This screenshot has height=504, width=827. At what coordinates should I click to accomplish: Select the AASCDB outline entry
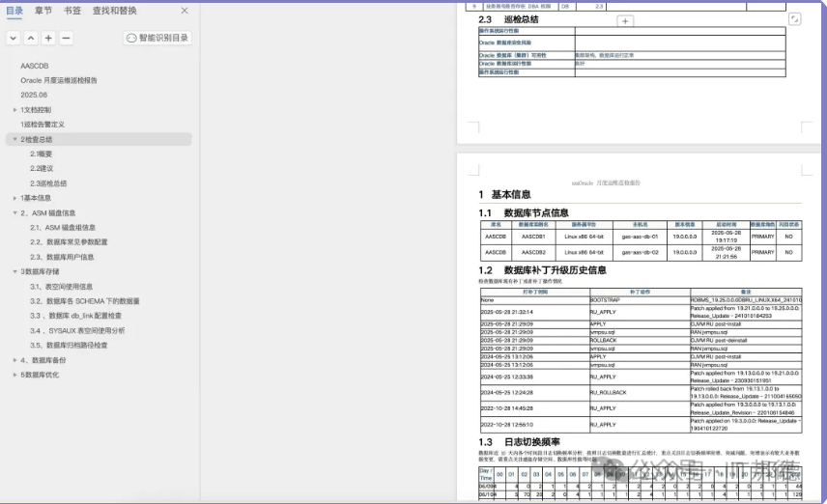pyautogui.click(x=34, y=66)
